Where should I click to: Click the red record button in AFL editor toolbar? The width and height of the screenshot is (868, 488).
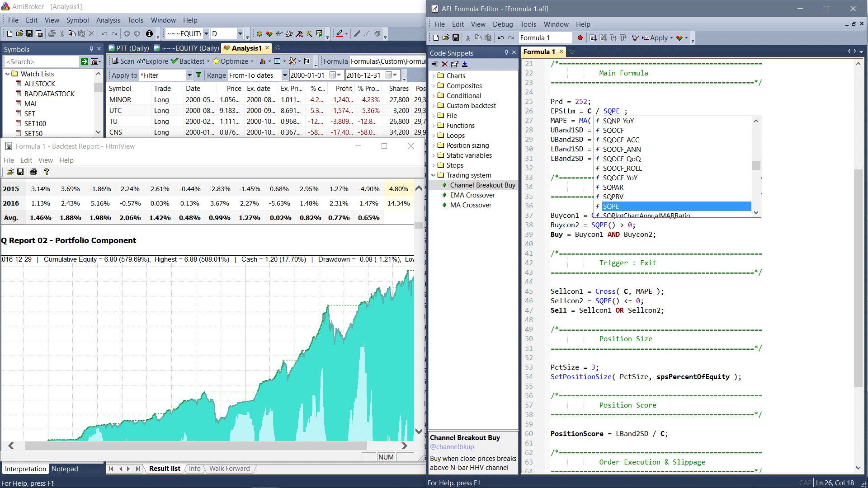point(580,38)
